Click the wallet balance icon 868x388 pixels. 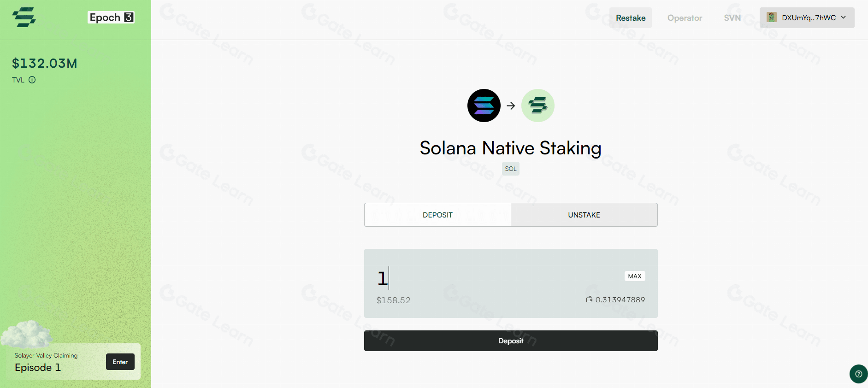coord(589,300)
